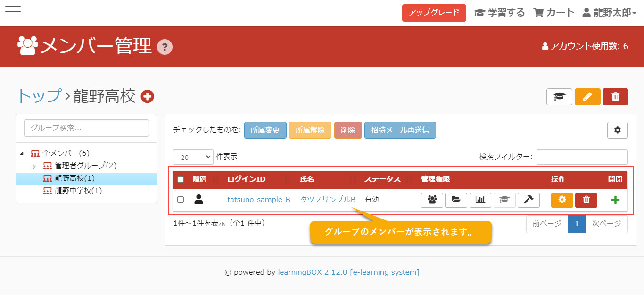Click the hammer permission icon in the row
The width and height of the screenshot is (644, 295).
click(528, 200)
